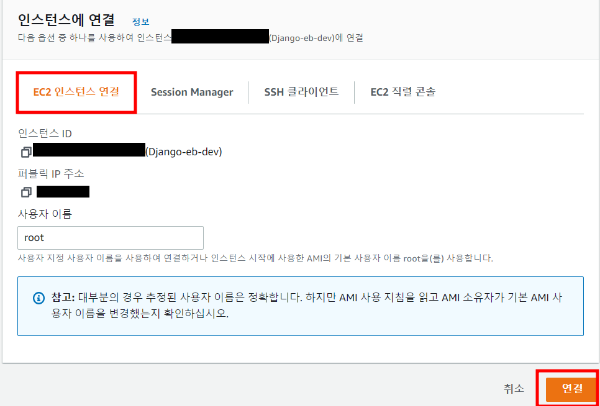The image size is (600, 406).
Task: Open the 정보 link beside the title
Action: (140, 22)
